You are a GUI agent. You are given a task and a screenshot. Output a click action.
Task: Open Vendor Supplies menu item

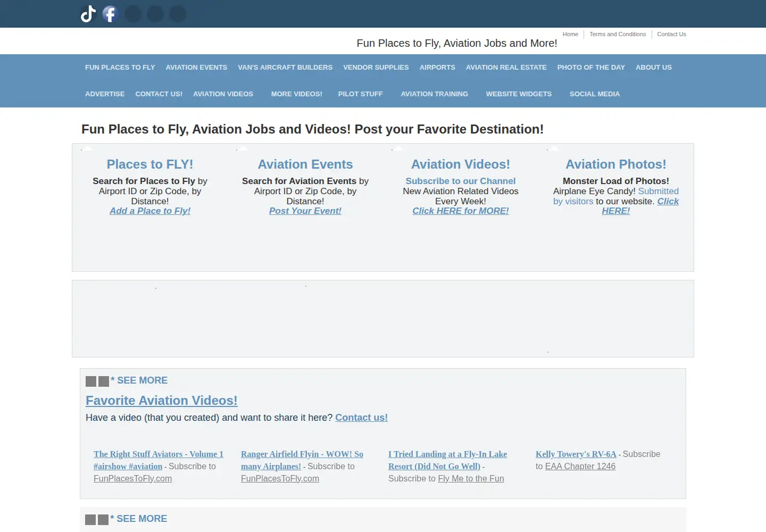[x=376, y=68]
